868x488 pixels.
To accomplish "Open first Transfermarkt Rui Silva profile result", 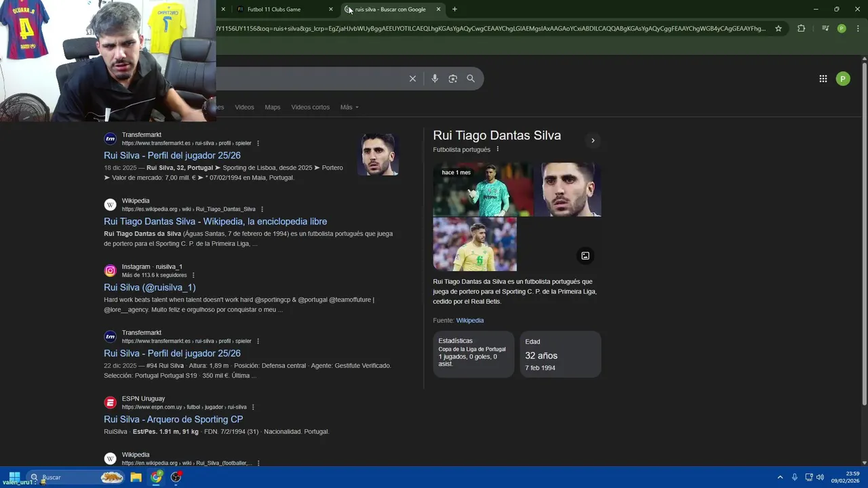I will [x=172, y=155].
